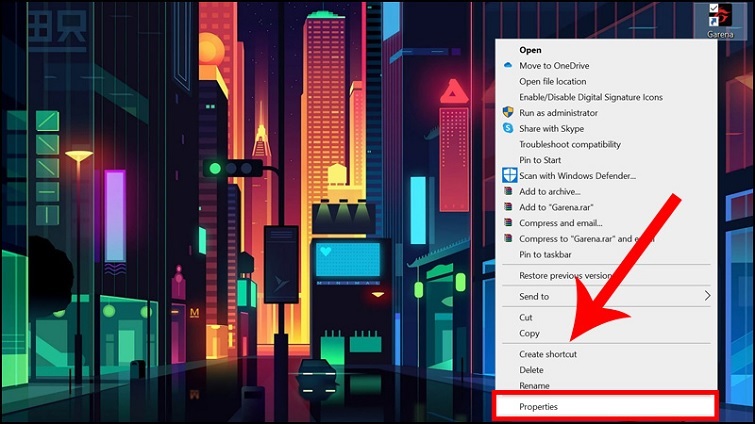Choose Cut from the context menu
Image resolution: width=755 pixels, height=424 pixels.
tap(526, 317)
